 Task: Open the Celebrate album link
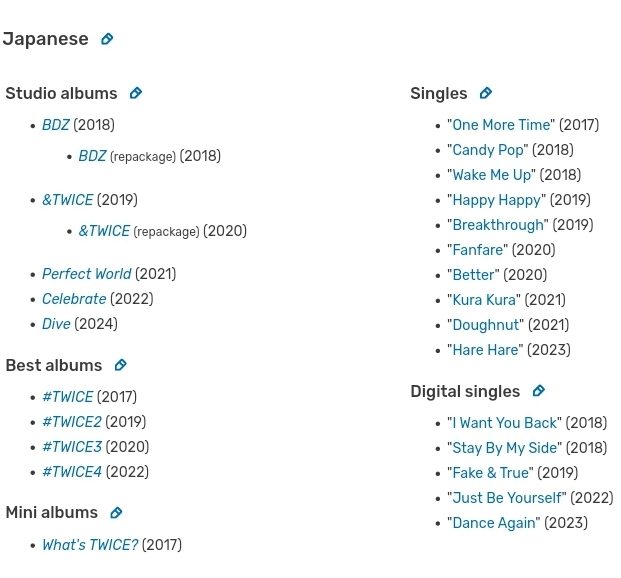pyautogui.click(x=74, y=299)
